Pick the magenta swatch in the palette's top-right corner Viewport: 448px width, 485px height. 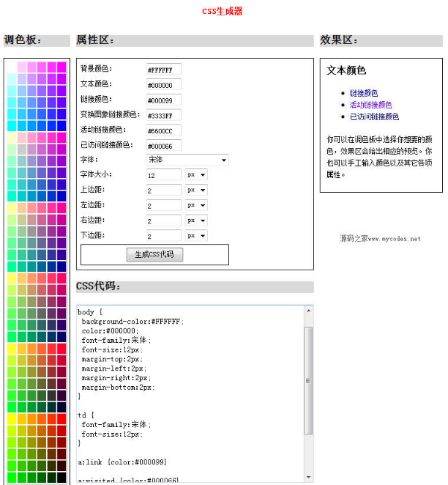[x=61, y=67]
